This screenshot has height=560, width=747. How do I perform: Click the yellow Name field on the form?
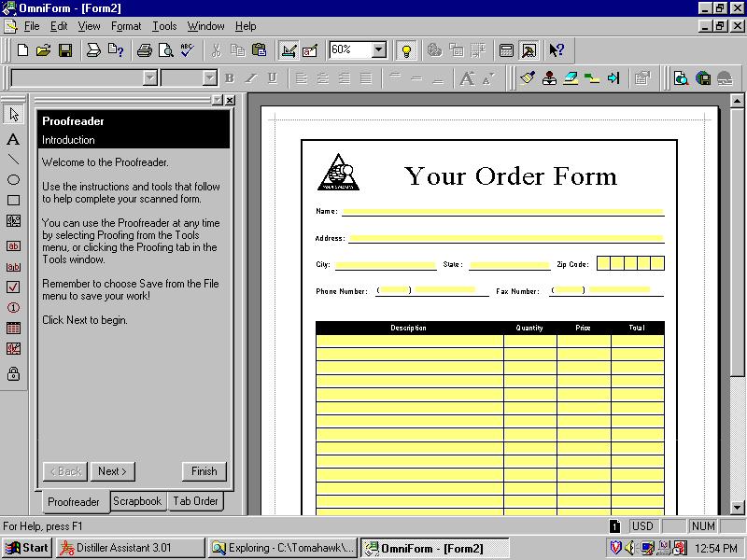(502, 212)
